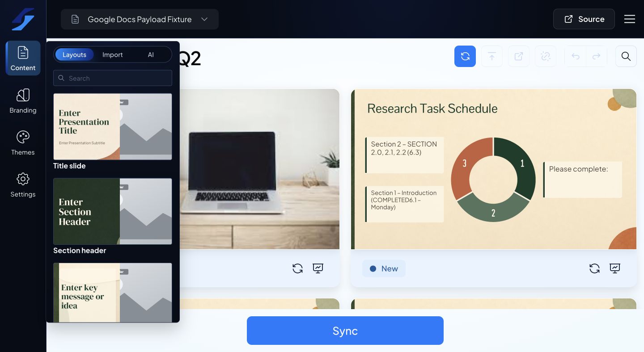Click the New status badge
644x352 pixels.
(x=384, y=268)
